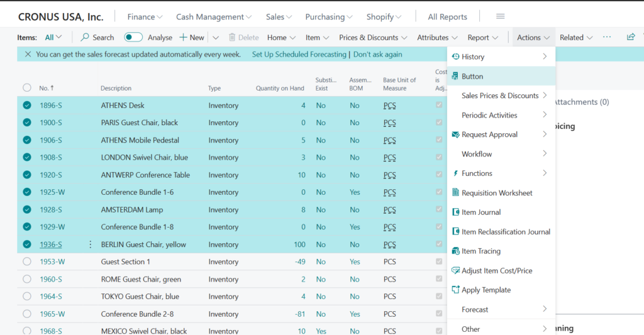Open item 1936-S link

pyautogui.click(x=51, y=244)
